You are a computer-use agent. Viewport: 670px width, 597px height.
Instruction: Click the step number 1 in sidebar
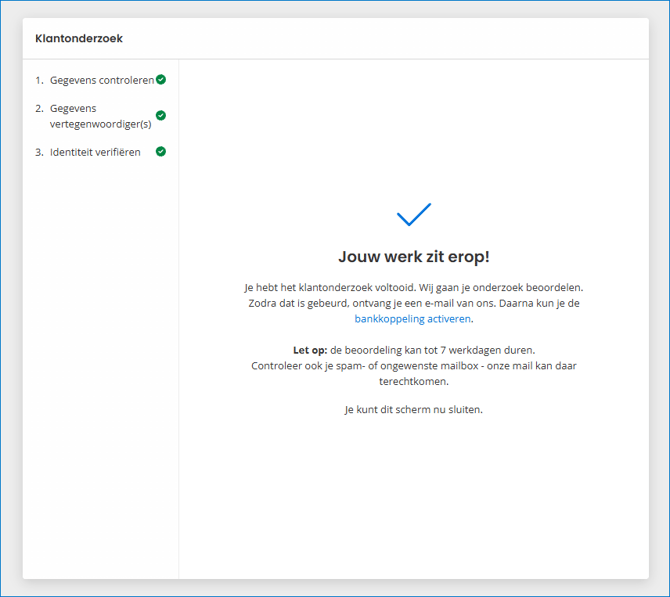click(38, 80)
